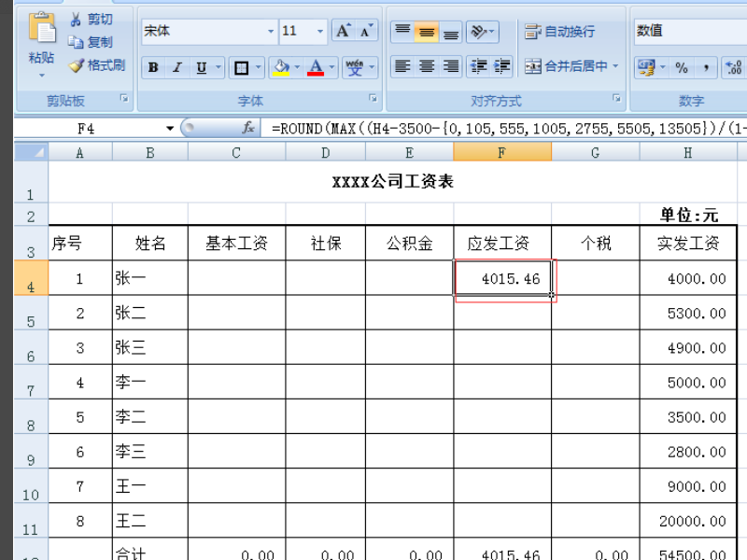Click the fx insert function icon
This screenshot has height=560, width=747.
[x=248, y=128]
